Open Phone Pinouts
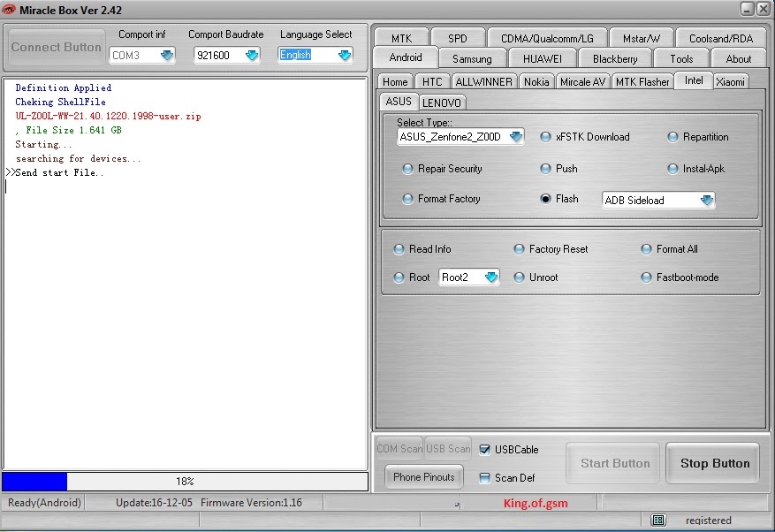 (x=423, y=477)
